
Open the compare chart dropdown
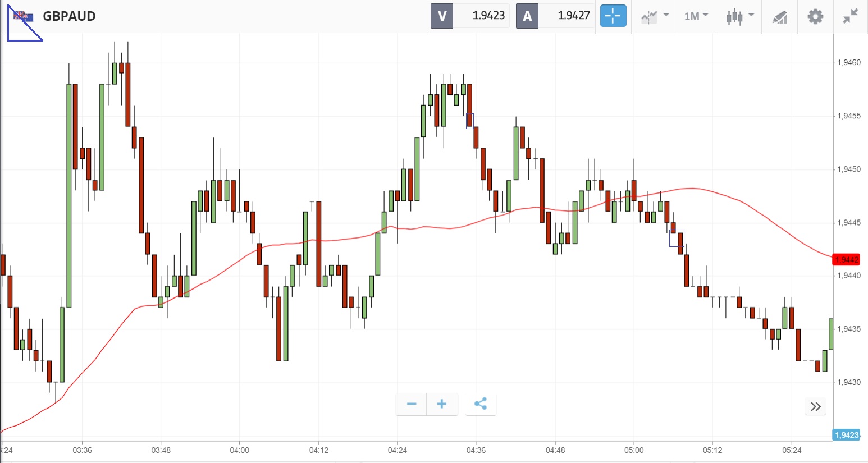click(655, 16)
